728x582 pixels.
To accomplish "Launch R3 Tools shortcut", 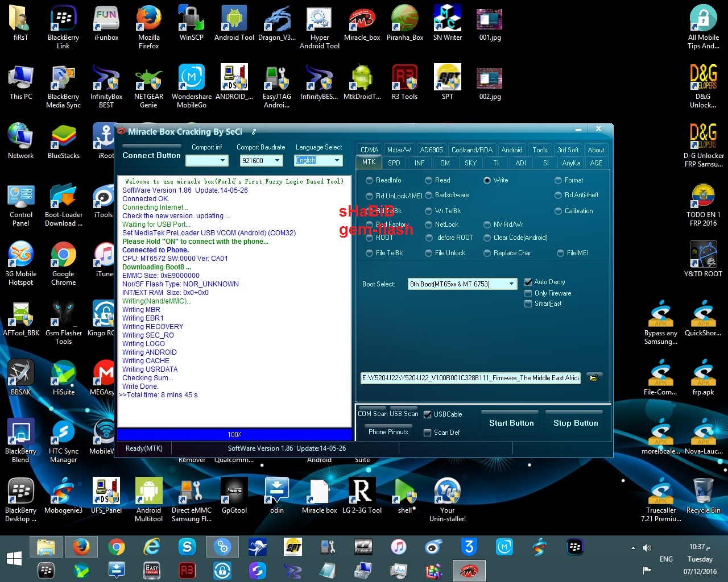I will (404, 83).
